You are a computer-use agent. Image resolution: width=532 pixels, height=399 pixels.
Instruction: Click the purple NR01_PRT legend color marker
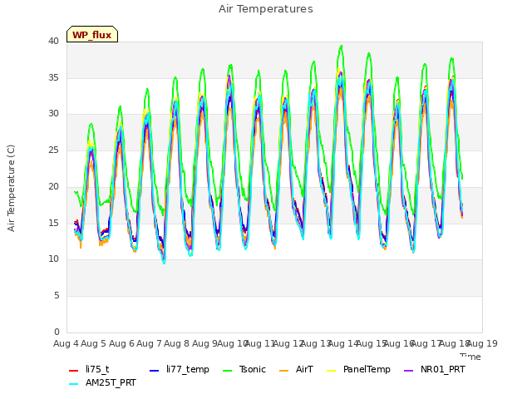pyautogui.click(x=409, y=371)
